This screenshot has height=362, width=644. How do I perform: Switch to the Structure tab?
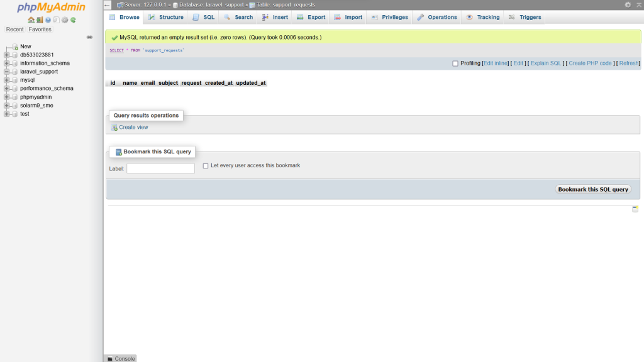coord(166,17)
